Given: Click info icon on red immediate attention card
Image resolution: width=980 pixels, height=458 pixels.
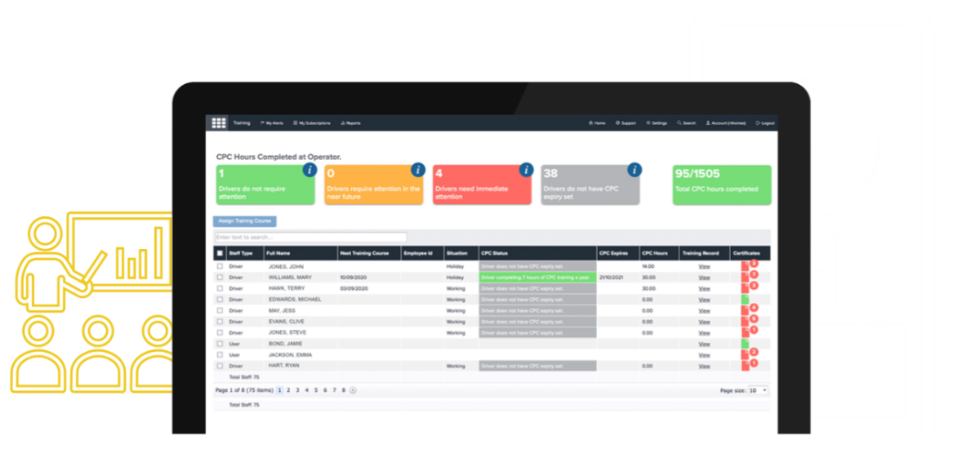Looking at the screenshot, I should [526, 170].
